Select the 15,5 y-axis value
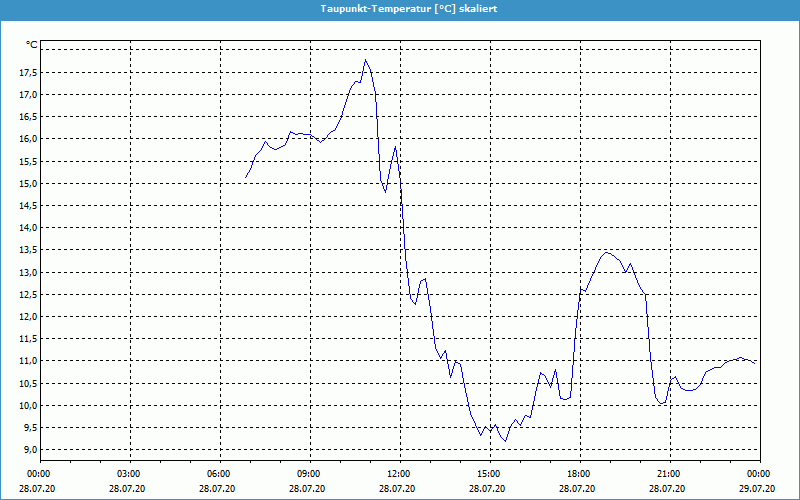 point(28,161)
